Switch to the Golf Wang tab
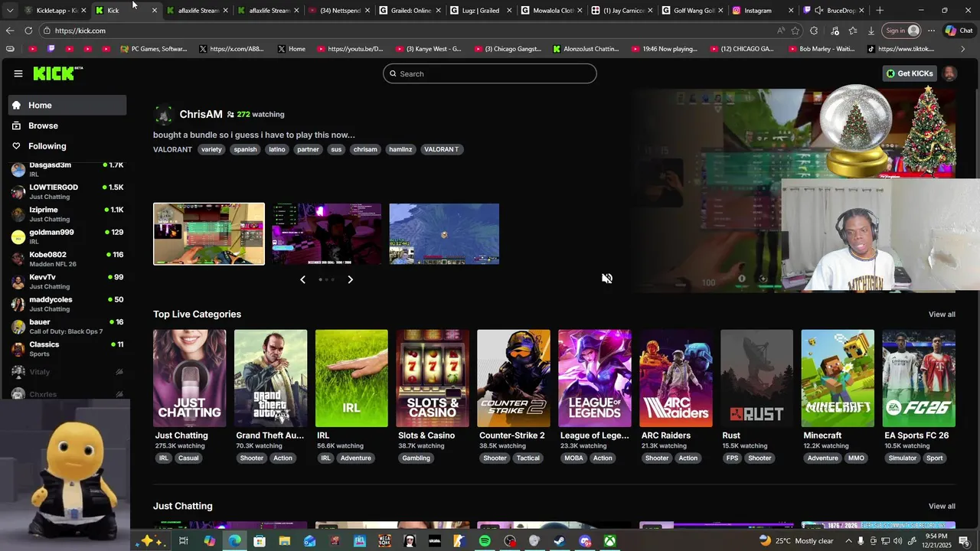980x551 pixels. (693, 11)
